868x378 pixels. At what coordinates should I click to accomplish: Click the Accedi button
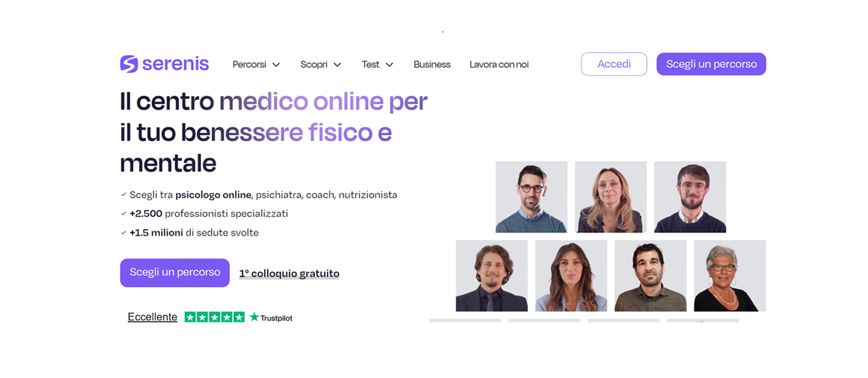pyautogui.click(x=614, y=64)
